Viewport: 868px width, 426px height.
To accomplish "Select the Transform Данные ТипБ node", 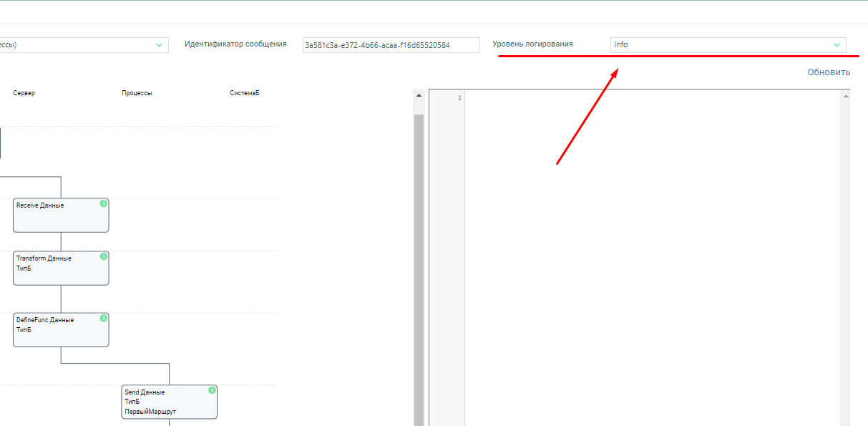I will (61, 269).
